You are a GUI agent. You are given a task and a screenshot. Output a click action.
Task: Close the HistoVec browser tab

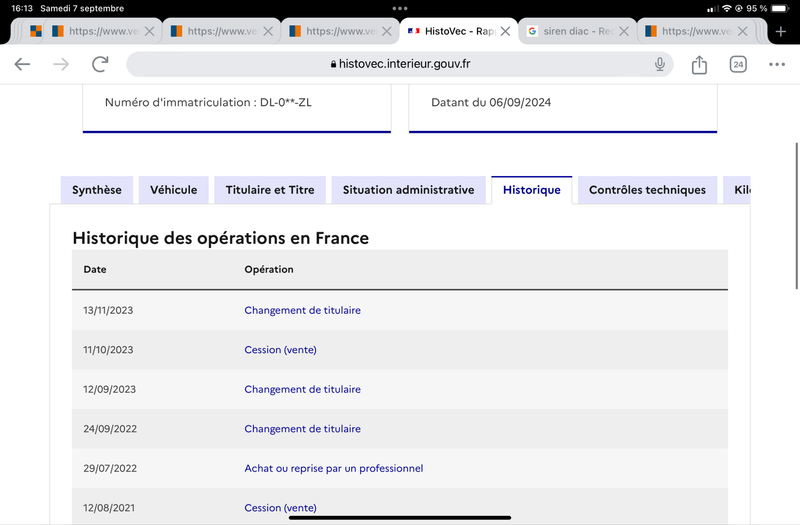pyautogui.click(x=505, y=32)
